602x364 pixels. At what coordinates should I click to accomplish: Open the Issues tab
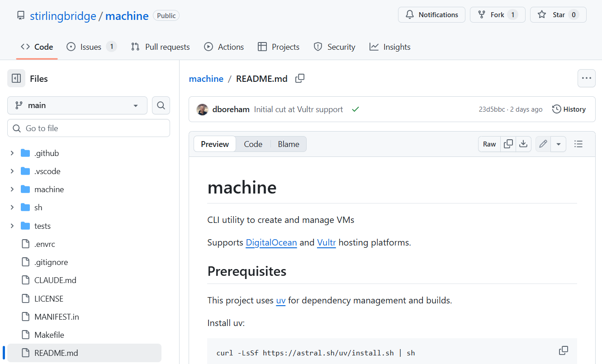(91, 47)
